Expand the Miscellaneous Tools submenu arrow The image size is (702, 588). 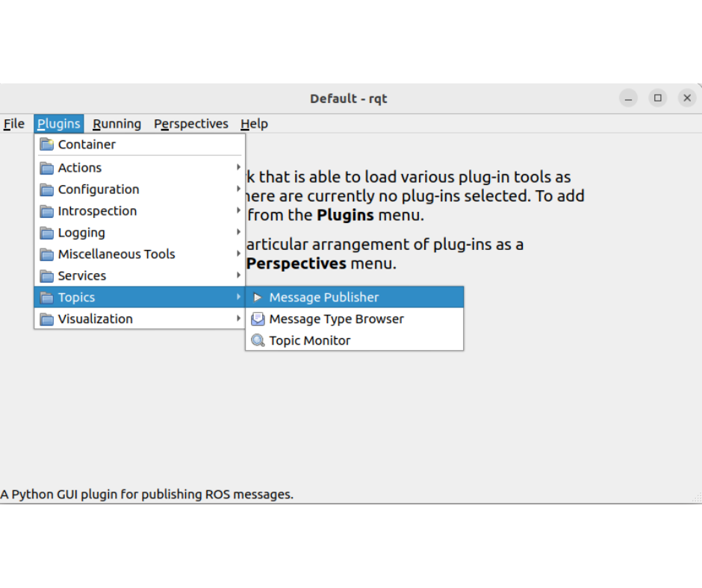[238, 254]
